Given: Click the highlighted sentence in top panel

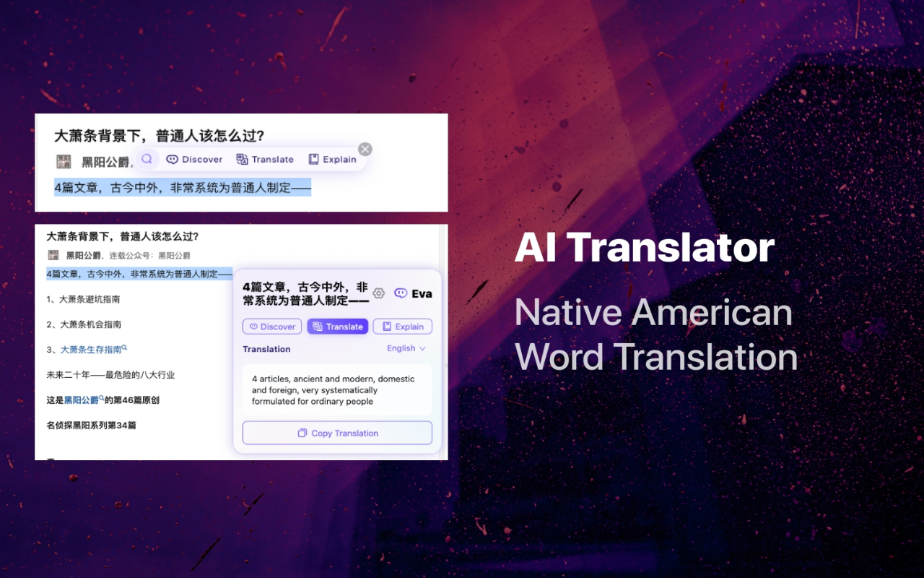Looking at the screenshot, I should coord(183,188).
